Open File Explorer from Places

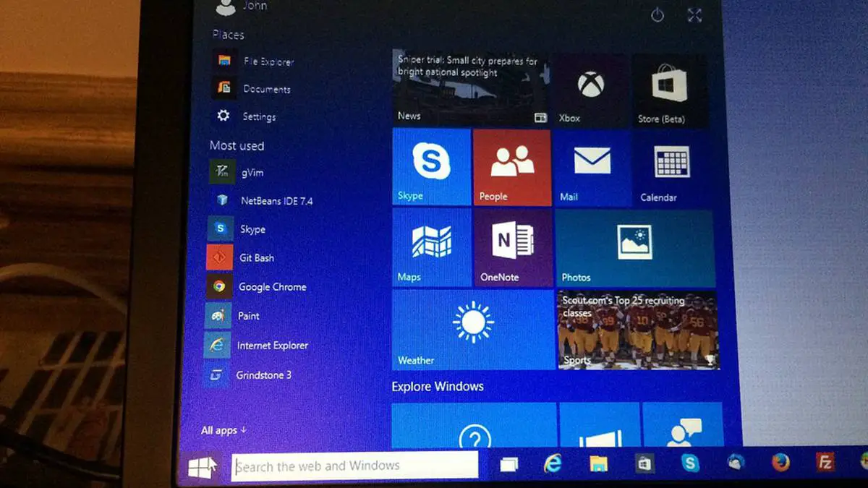point(254,61)
